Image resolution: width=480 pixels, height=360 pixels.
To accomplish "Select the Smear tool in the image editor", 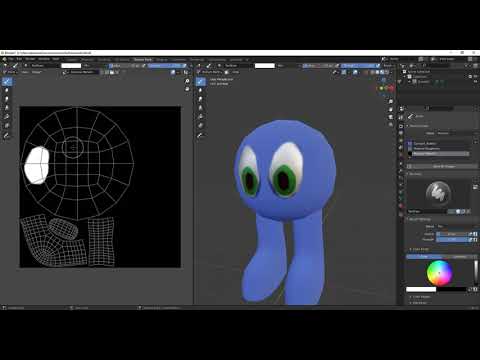I will coord(7,99).
